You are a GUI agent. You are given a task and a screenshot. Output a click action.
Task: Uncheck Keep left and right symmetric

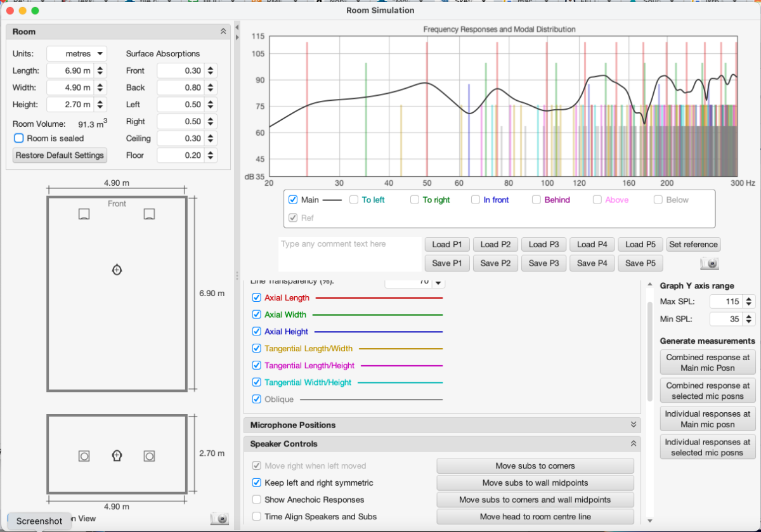[x=257, y=483]
